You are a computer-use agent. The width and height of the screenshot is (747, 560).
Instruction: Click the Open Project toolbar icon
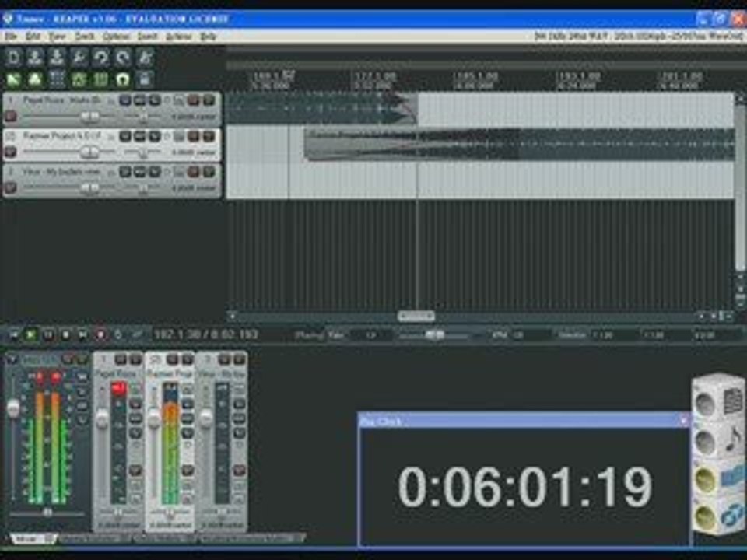(x=35, y=57)
